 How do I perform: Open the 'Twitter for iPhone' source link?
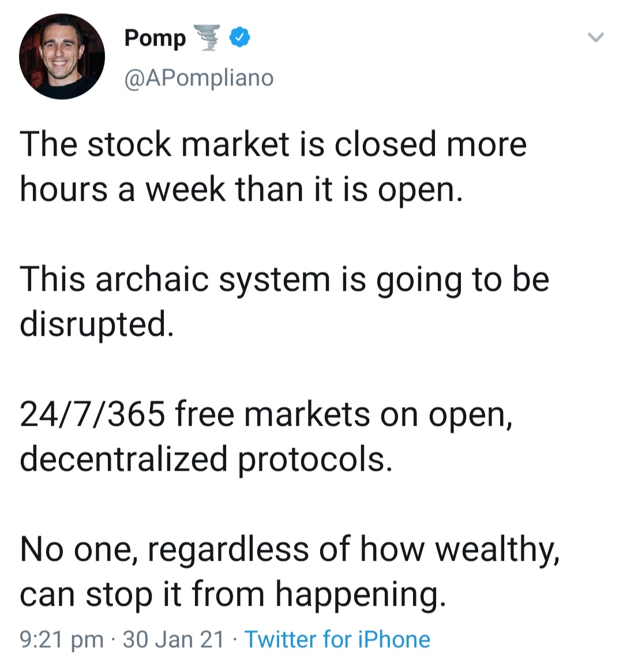click(x=337, y=640)
